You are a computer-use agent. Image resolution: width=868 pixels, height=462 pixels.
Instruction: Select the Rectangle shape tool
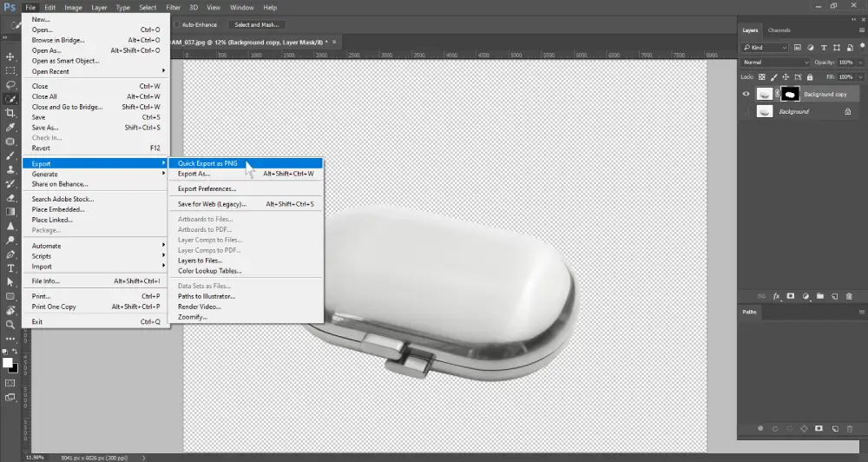(10, 296)
